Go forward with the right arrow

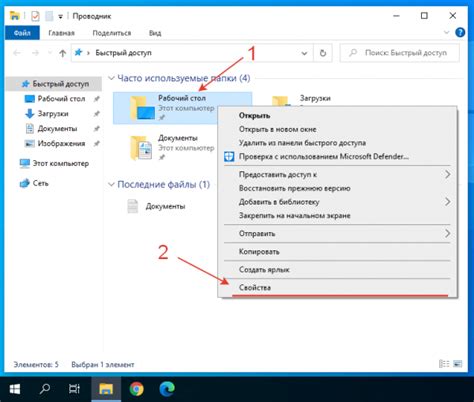(35, 53)
